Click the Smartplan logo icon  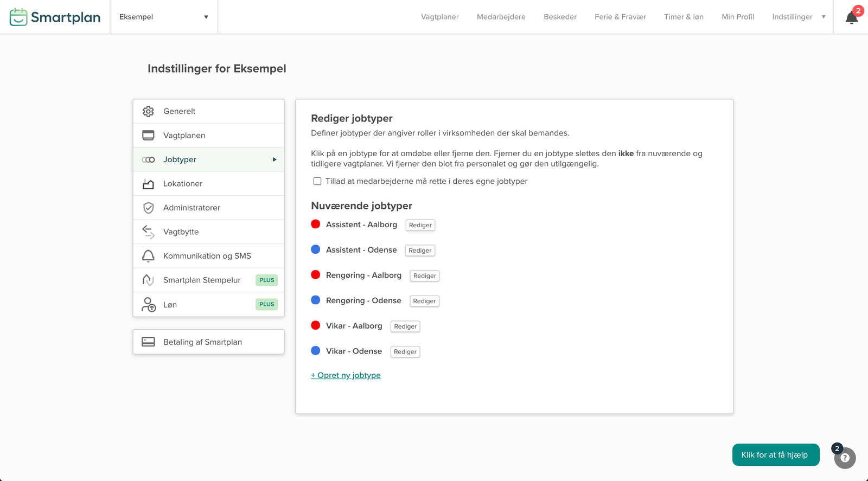click(x=18, y=17)
